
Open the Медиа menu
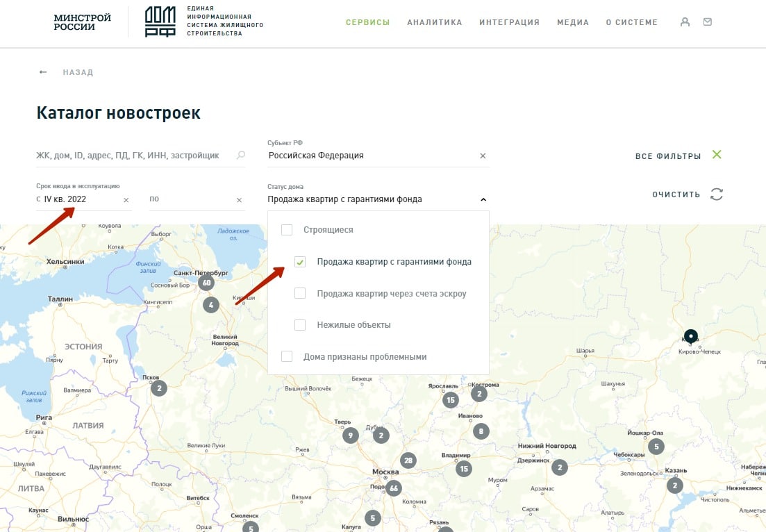tap(573, 22)
